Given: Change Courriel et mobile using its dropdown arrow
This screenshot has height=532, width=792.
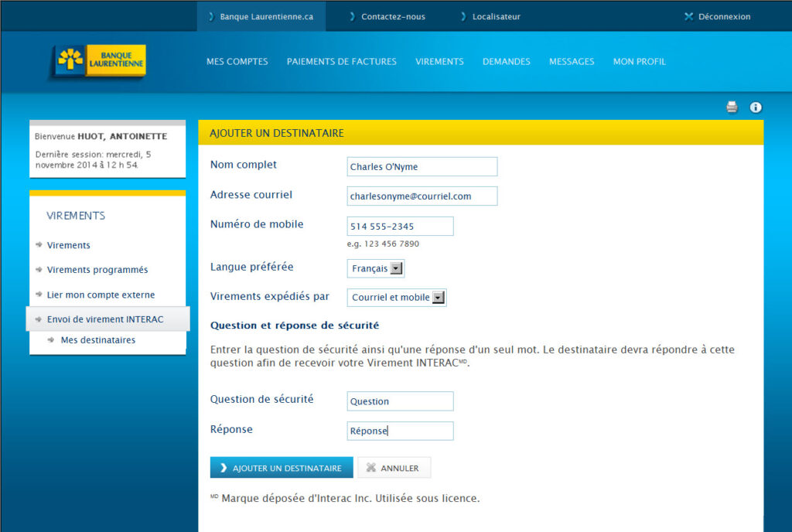Looking at the screenshot, I should pyautogui.click(x=439, y=297).
